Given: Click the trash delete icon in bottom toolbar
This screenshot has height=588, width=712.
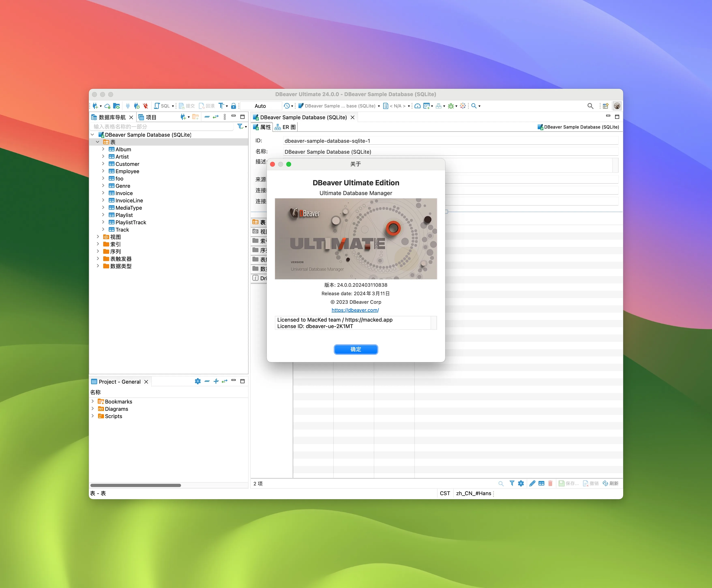Looking at the screenshot, I should tap(550, 483).
